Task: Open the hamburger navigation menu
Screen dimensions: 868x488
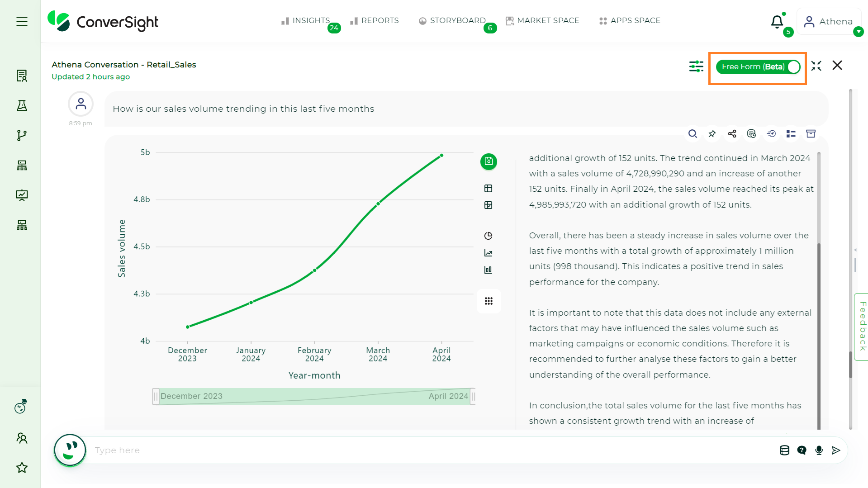Action: click(22, 22)
